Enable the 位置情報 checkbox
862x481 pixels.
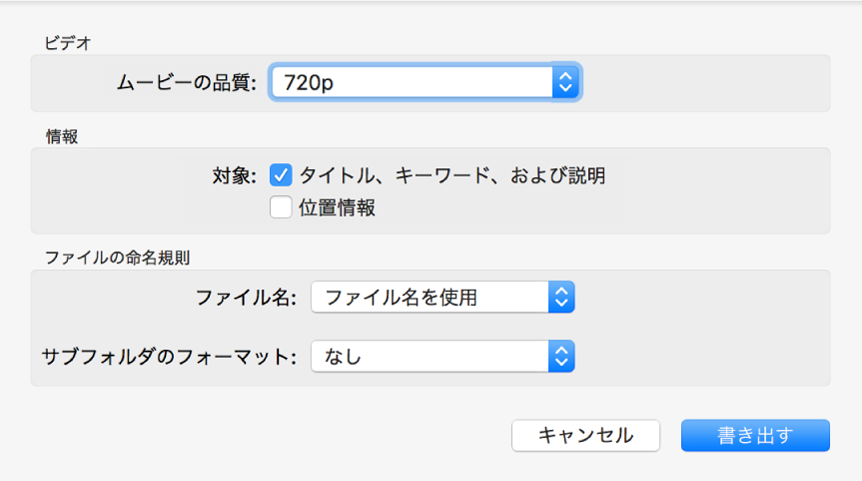coord(281,208)
